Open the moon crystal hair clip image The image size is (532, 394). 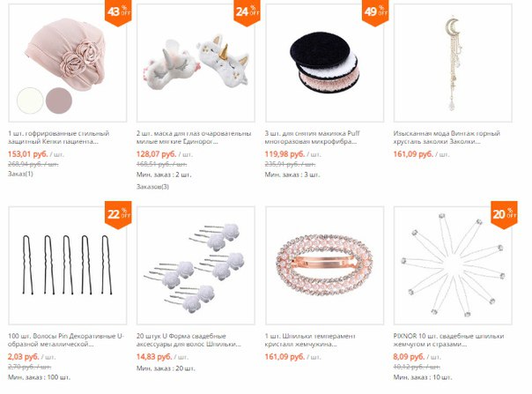[x=453, y=63]
